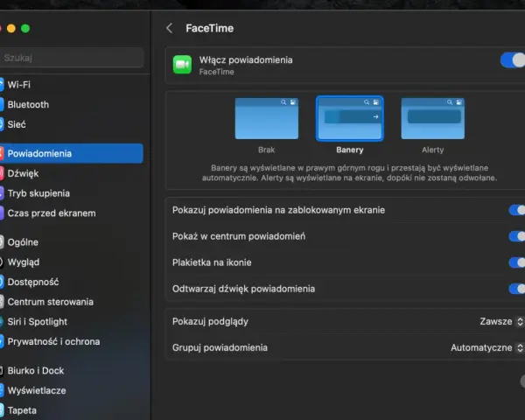Open Biurko i Dock in sidebar

[x=72, y=370]
